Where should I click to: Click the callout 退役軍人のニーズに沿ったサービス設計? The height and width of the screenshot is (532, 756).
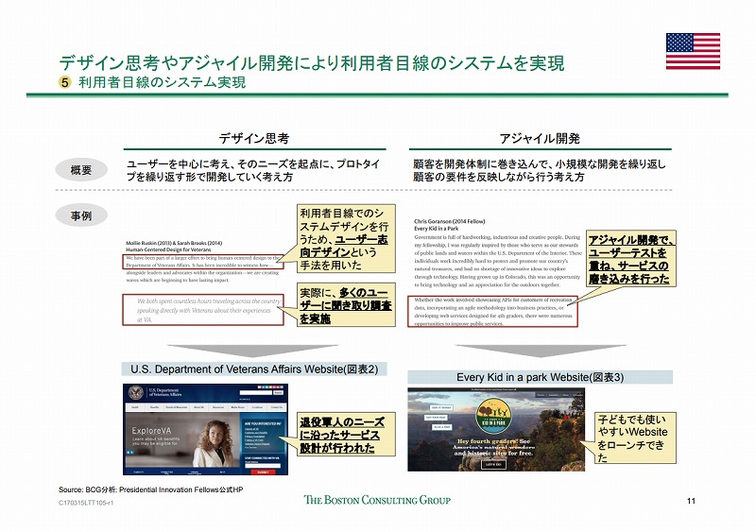pyautogui.click(x=346, y=434)
